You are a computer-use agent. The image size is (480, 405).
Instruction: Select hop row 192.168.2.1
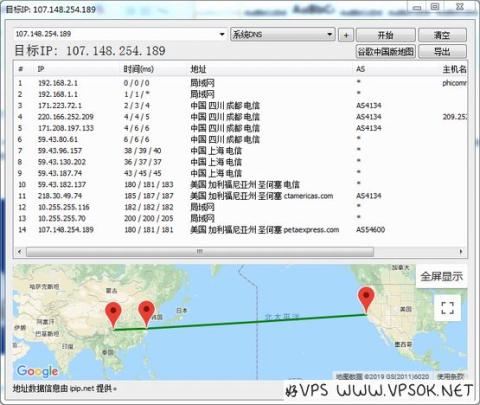[x=240, y=83]
